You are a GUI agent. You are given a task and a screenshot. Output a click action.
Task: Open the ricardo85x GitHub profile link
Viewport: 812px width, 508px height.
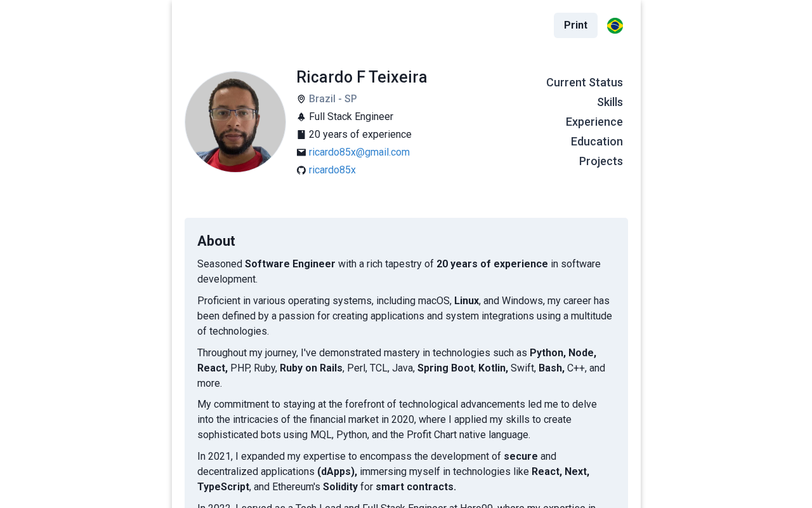click(x=332, y=170)
